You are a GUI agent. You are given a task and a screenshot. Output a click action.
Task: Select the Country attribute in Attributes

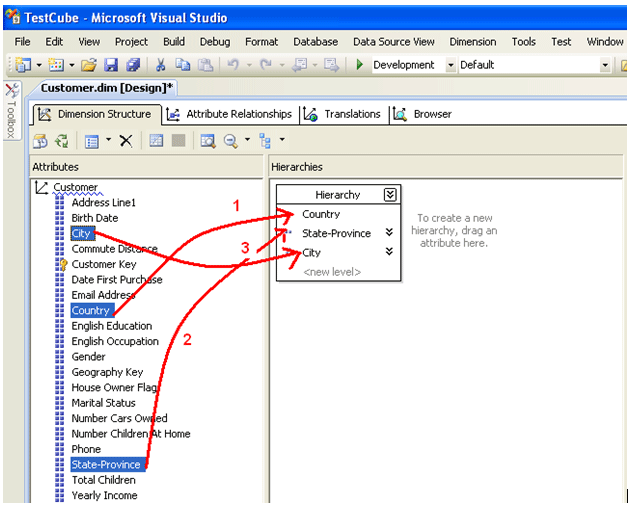point(91,310)
